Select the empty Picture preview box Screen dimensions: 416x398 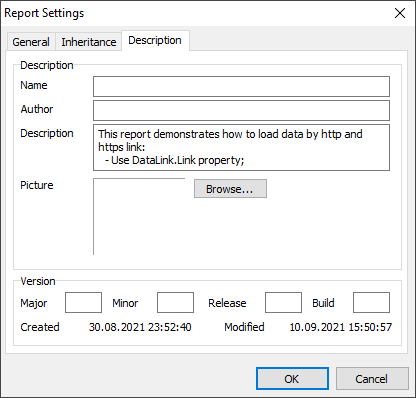pos(139,217)
